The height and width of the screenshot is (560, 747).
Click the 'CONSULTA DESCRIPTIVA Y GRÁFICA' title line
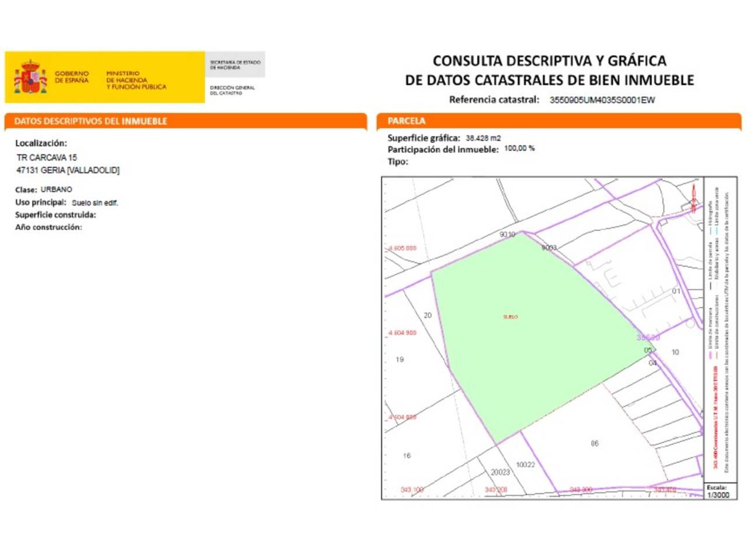(549, 61)
